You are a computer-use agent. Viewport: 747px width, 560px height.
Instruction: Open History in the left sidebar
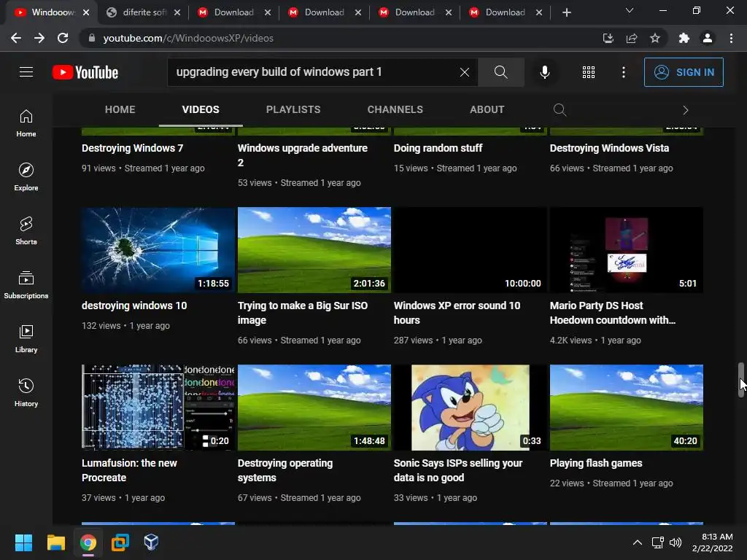(x=26, y=392)
